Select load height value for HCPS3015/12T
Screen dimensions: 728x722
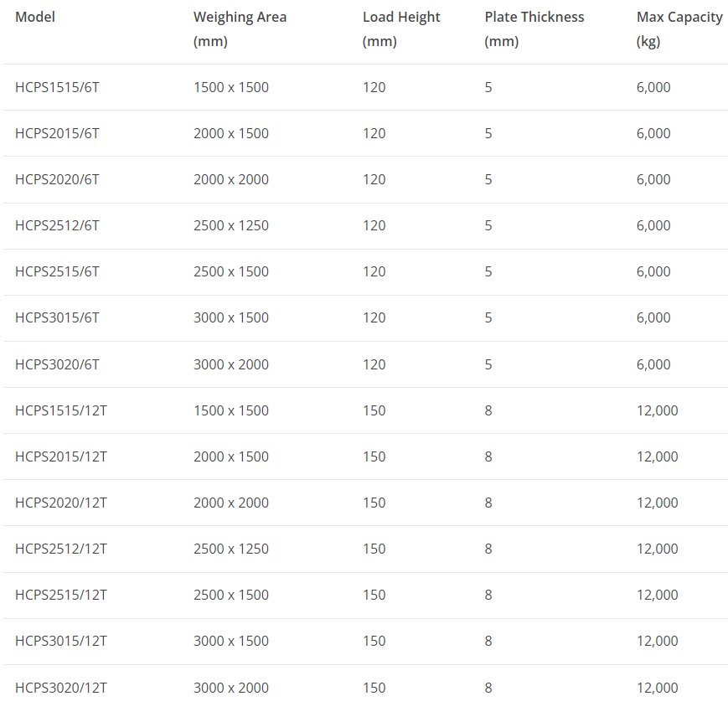pyautogui.click(x=374, y=641)
